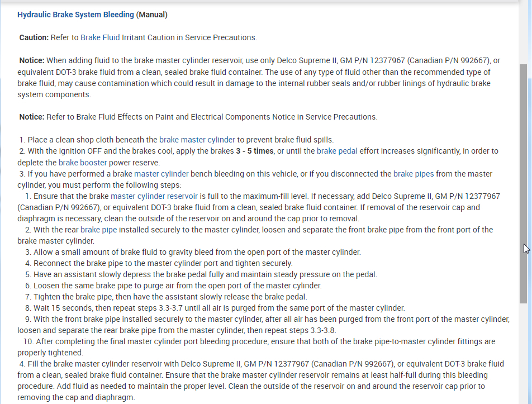Click the brake pedal hyperlink
This screenshot has width=532, height=404.
(336, 151)
